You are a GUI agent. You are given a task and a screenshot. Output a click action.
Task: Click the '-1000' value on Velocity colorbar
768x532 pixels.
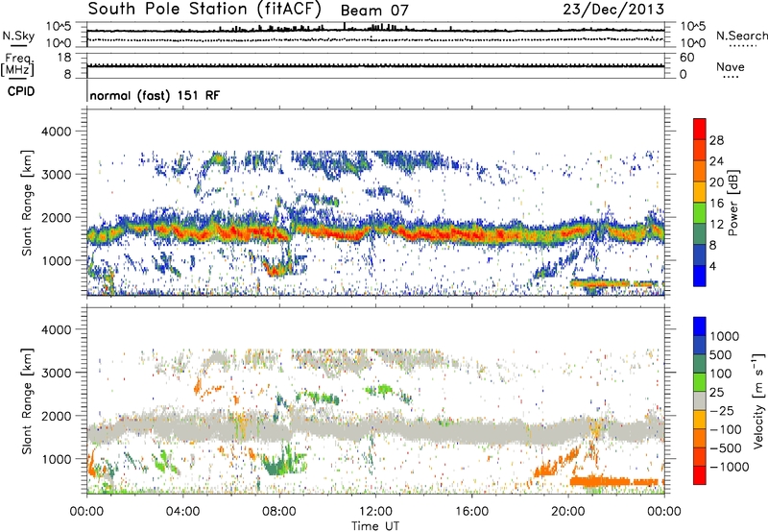(x=730, y=467)
